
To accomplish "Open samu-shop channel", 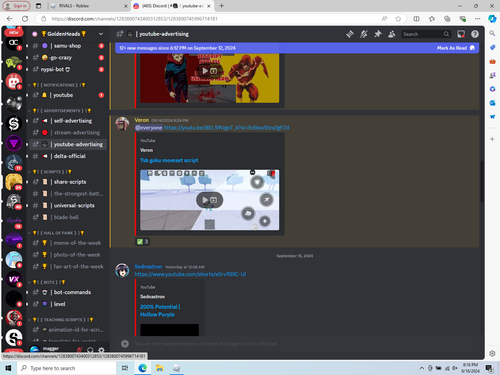I will pyautogui.click(x=67, y=46).
